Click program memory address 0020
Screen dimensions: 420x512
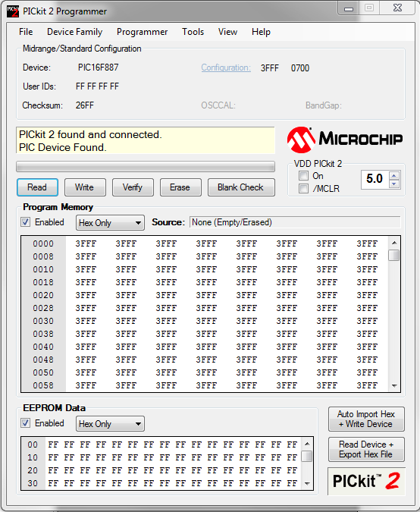coord(43,295)
